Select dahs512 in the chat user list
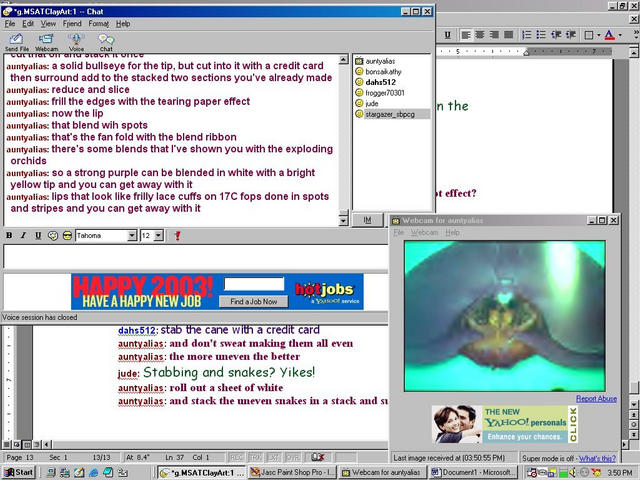 (x=380, y=82)
